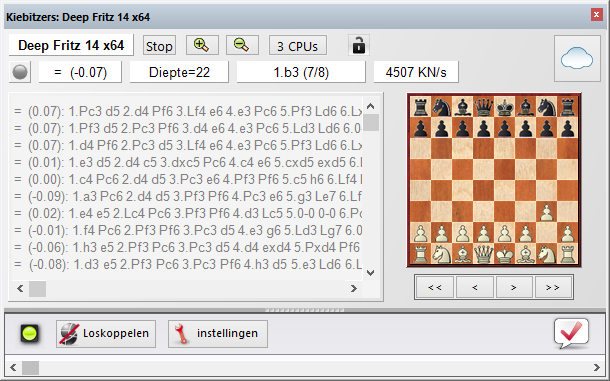Step forward one move with > button
Image resolution: width=610 pixels, height=381 pixels.
coord(514,287)
